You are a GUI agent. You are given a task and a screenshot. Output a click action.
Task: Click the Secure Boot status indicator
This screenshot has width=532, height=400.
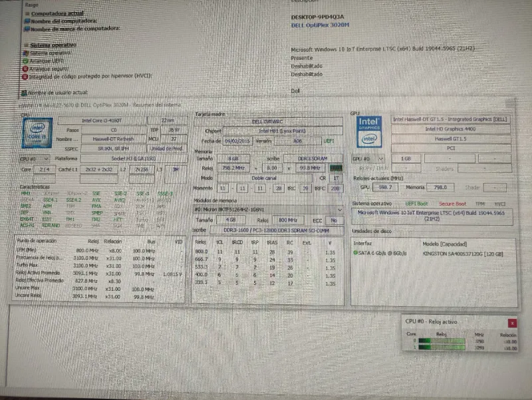pos(452,204)
